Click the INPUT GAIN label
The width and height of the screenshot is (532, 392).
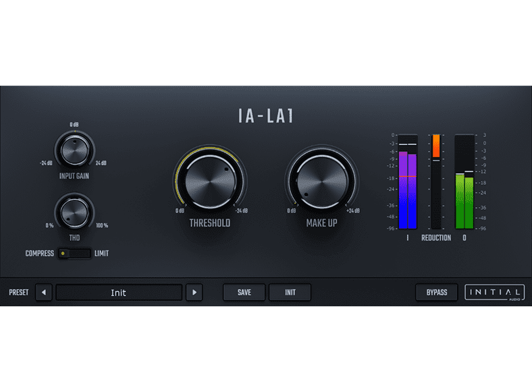point(74,175)
